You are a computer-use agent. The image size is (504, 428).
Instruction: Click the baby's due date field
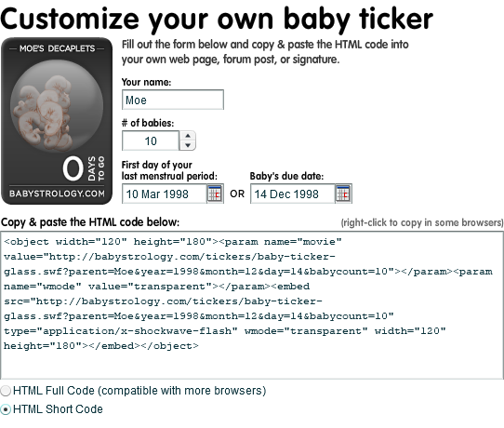point(293,194)
